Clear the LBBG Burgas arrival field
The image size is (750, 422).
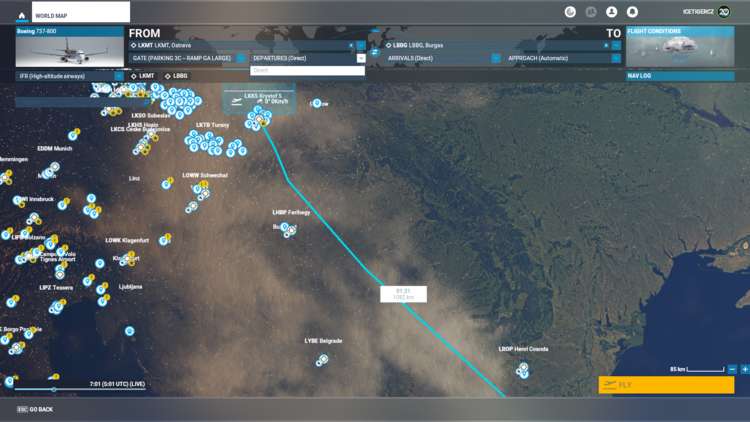(606, 46)
